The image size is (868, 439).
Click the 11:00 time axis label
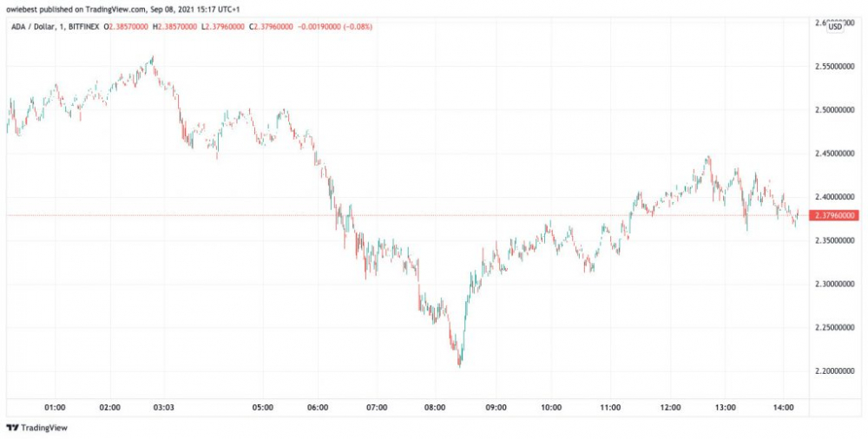[x=609, y=408]
